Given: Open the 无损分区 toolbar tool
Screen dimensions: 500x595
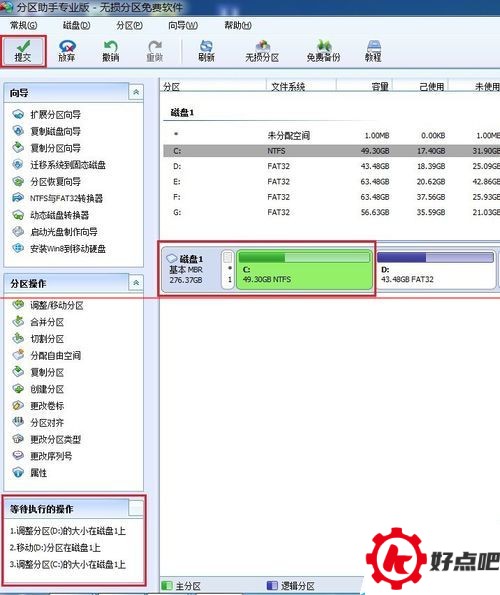Looking at the screenshot, I should tap(262, 51).
